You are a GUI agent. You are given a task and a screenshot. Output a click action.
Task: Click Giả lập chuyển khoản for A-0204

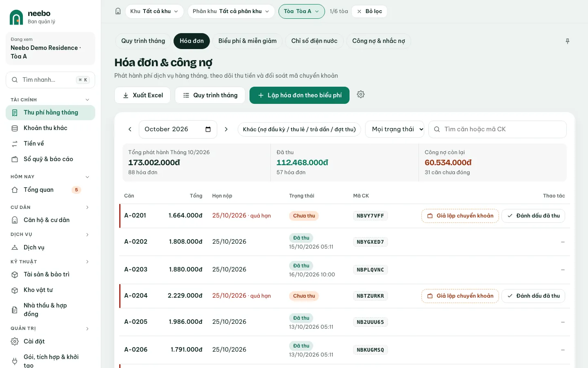(460, 296)
